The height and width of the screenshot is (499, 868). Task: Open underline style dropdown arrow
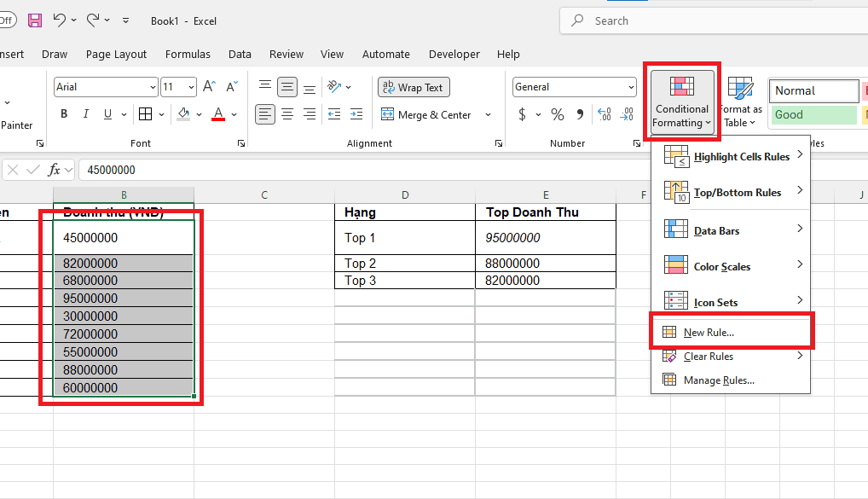(x=124, y=114)
